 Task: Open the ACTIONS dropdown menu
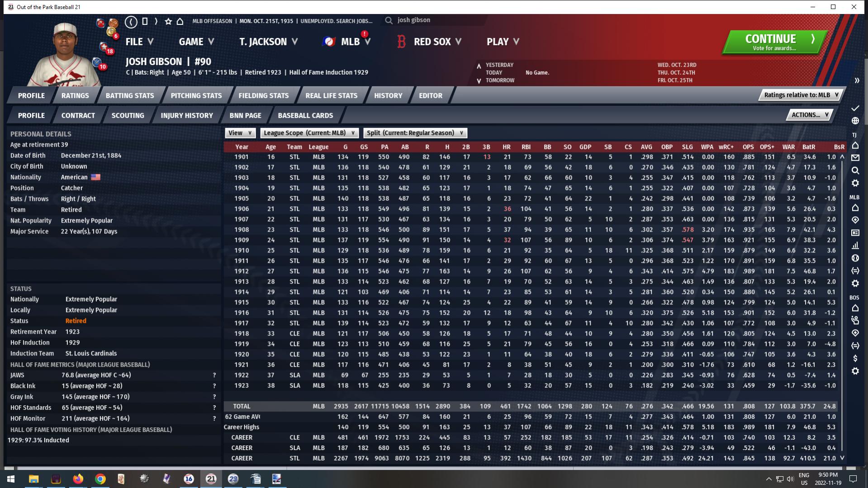pyautogui.click(x=810, y=115)
